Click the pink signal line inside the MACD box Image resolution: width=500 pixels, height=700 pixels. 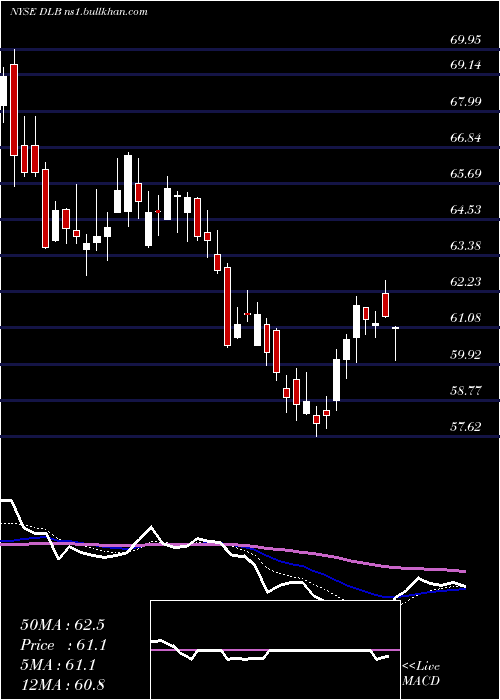[275, 650]
